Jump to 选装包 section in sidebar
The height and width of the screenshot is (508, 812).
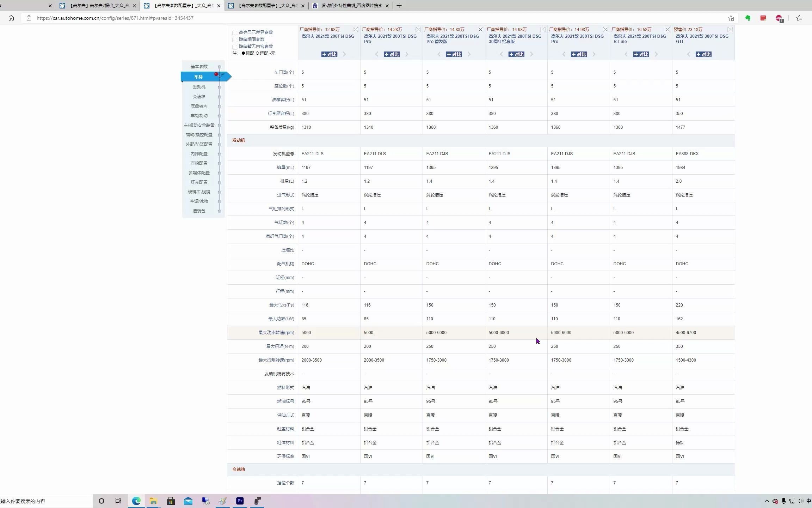tap(199, 211)
